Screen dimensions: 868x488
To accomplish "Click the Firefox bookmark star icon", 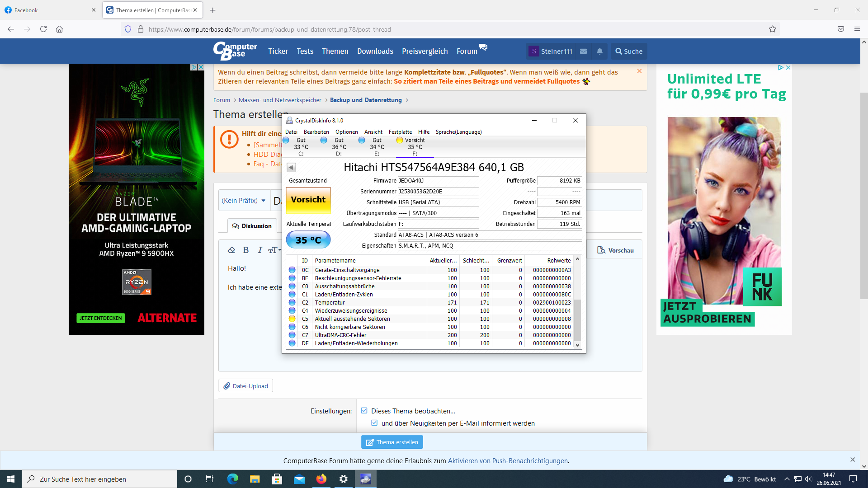I will point(773,29).
